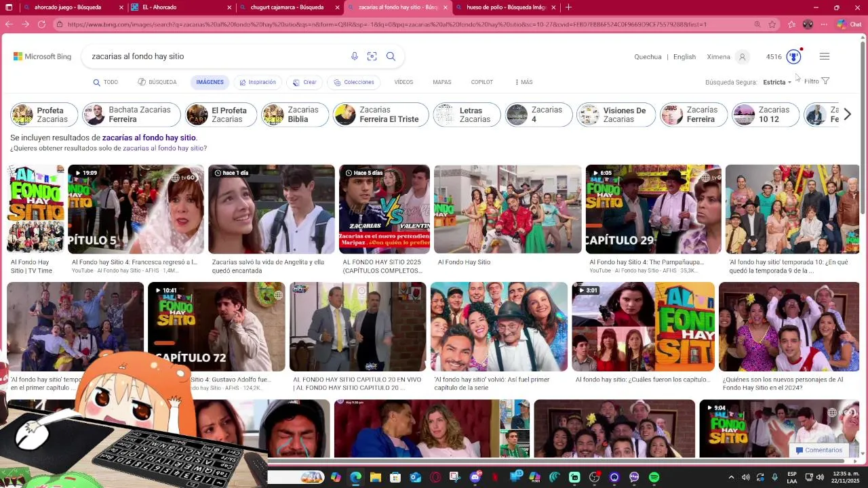The image size is (868, 488).
Task: Open the MAPAS tab
Action: tap(442, 82)
